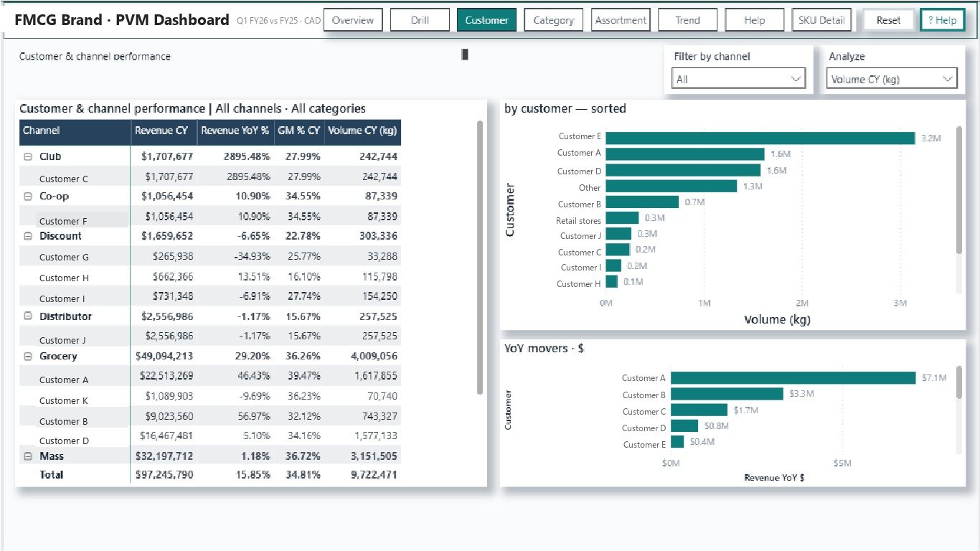Select Customer C bar in YoY movers
The image size is (980, 551).
coord(699,410)
